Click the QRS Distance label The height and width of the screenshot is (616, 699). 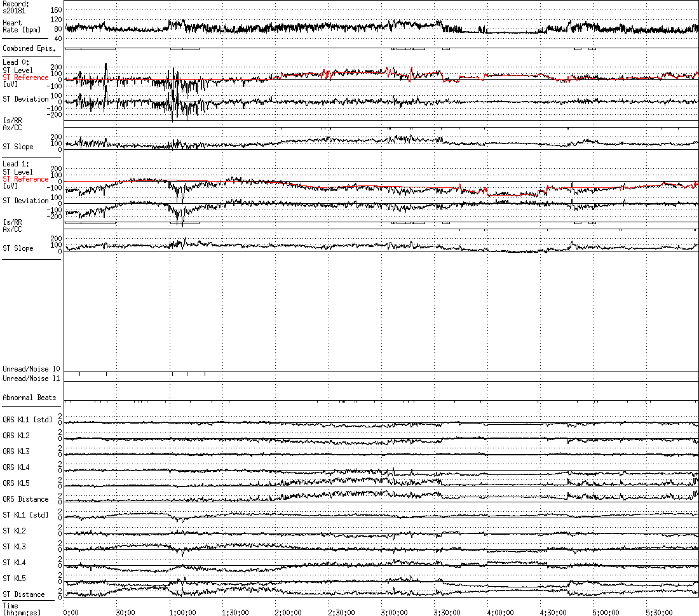[x=25, y=499]
